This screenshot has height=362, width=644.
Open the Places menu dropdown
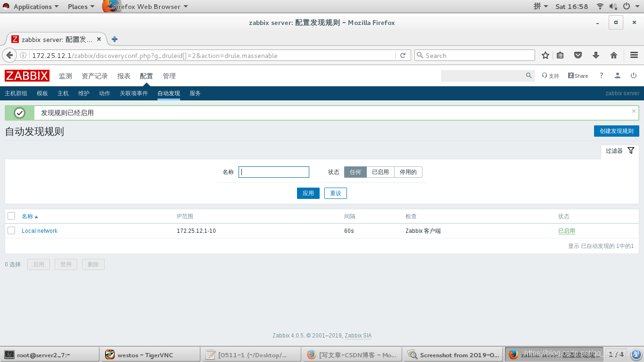click(81, 7)
